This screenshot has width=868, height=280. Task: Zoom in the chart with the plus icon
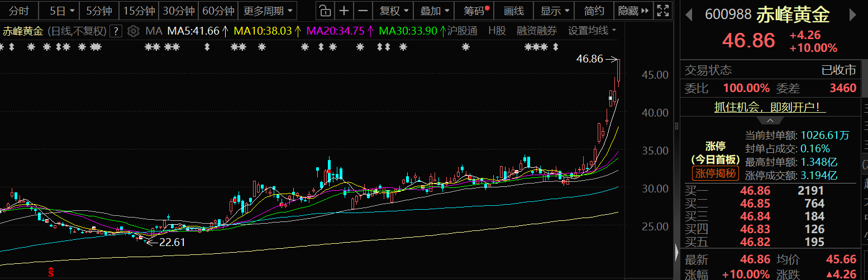coord(344,11)
